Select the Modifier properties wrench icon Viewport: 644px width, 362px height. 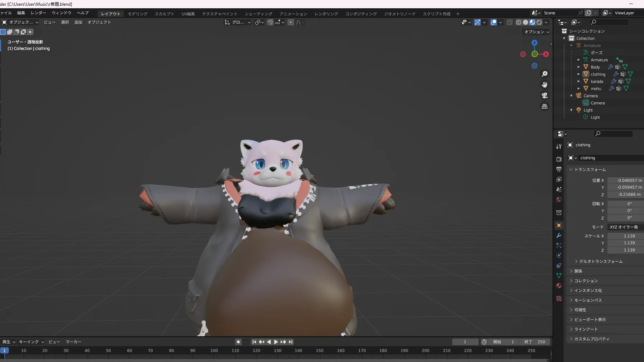tap(559, 235)
